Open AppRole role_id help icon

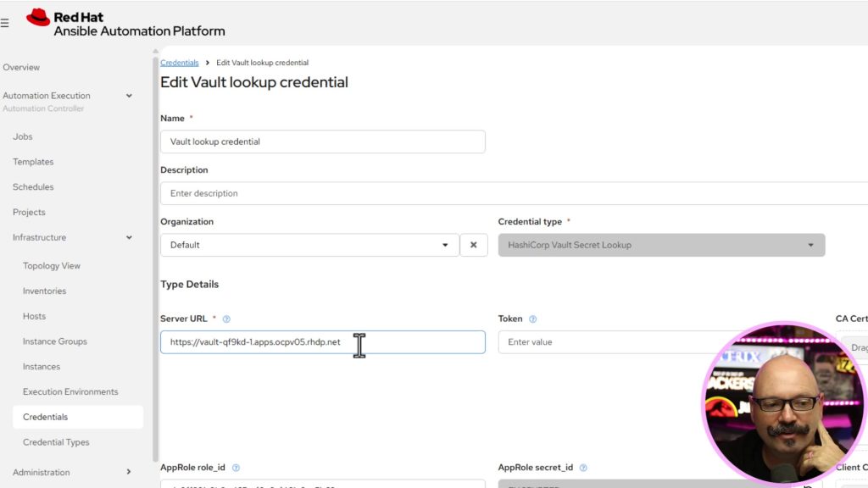pos(236,468)
